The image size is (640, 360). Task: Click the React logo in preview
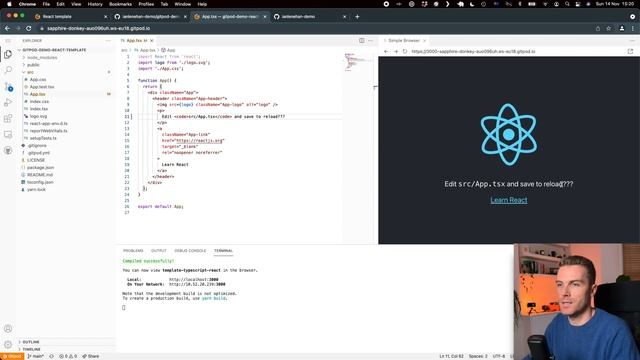(509, 134)
